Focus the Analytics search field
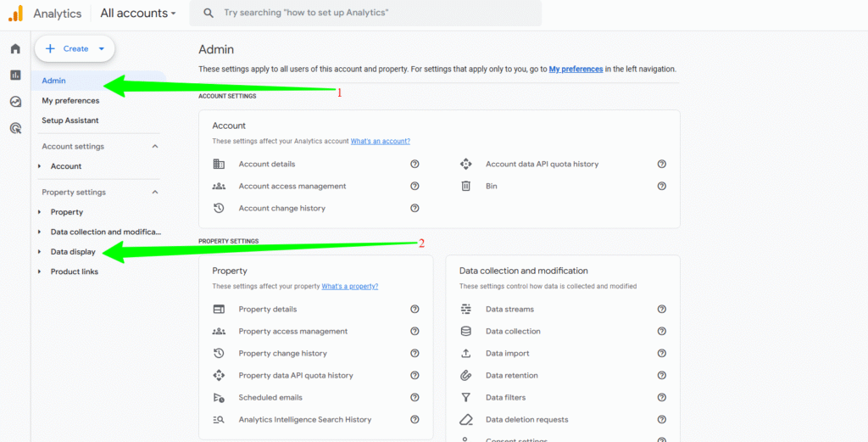The image size is (868, 442). click(x=365, y=13)
